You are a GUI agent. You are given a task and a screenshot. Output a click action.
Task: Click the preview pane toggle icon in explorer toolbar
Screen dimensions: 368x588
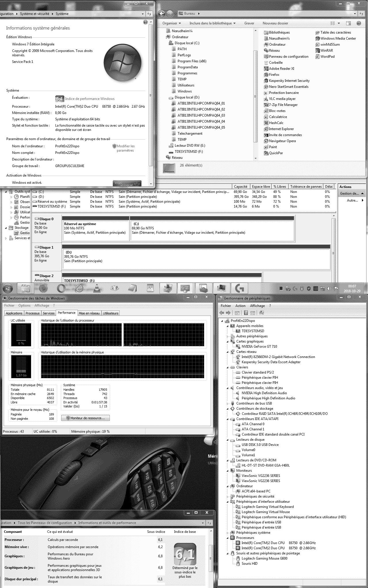pos(348,23)
